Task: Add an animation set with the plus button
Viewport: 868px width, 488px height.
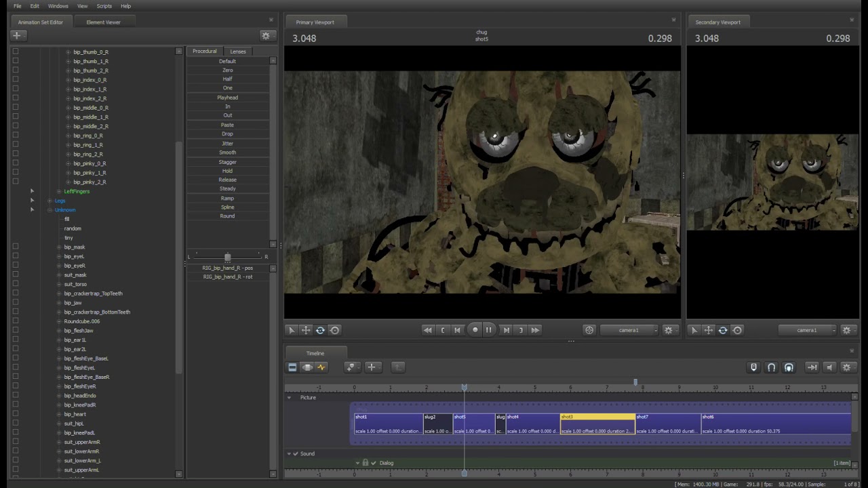Action: (x=18, y=35)
